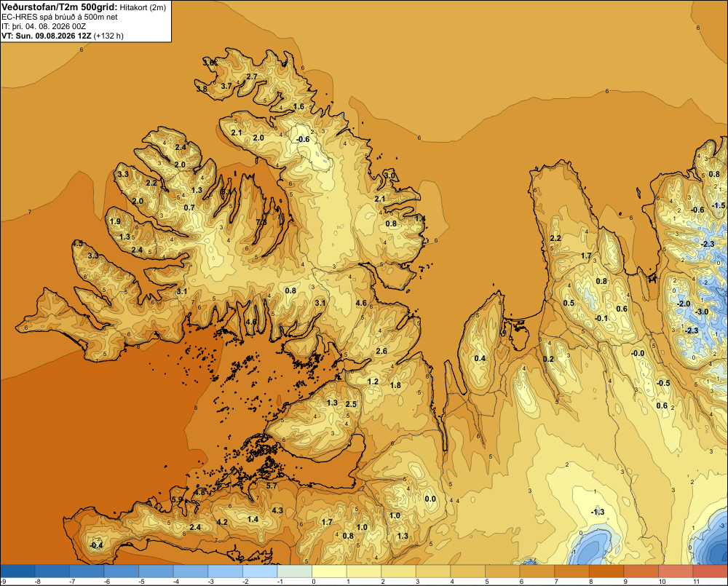728x586 pixels.
Task: Click the legend swatch between -9 and -8
Action: pyautogui.click(x=17, y=571)
